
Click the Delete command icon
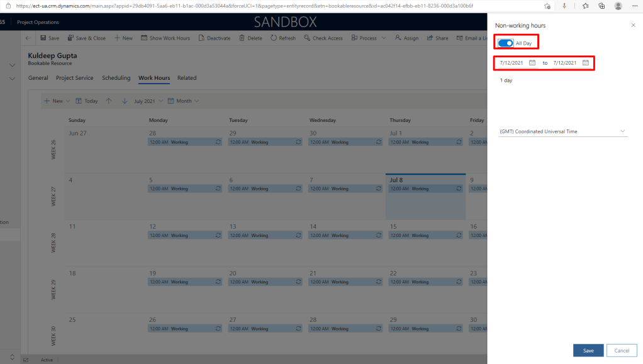tap(242, 38)
